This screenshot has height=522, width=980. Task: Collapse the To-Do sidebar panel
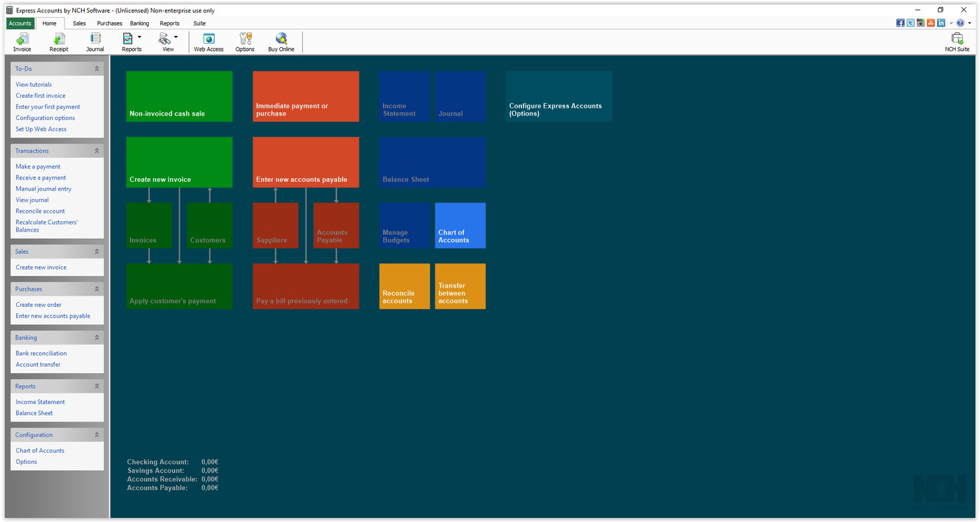(x=97, y=69)
